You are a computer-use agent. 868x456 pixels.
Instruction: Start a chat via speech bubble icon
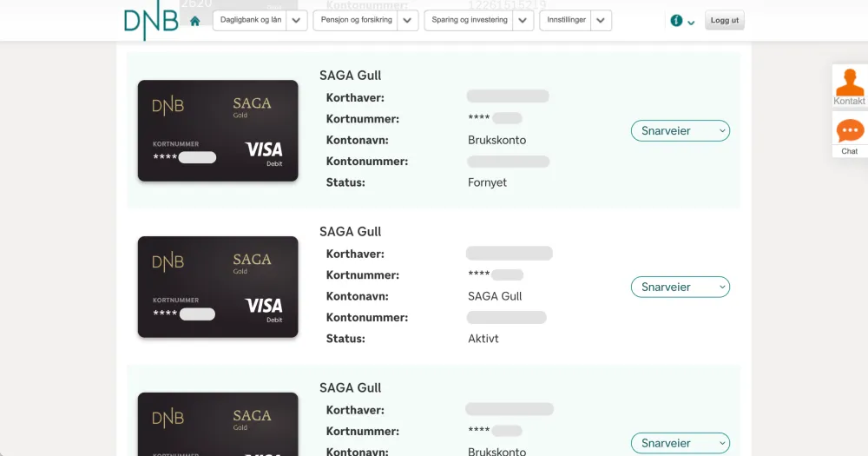click(850, 131)
